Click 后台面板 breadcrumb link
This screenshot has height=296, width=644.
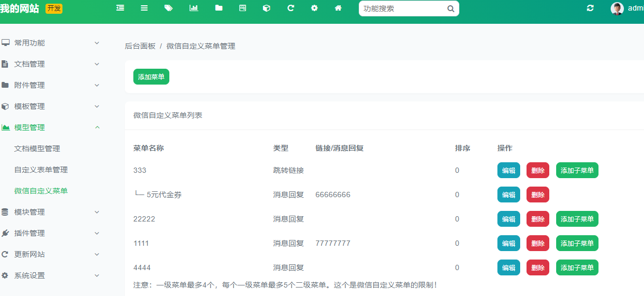(140, 46)
